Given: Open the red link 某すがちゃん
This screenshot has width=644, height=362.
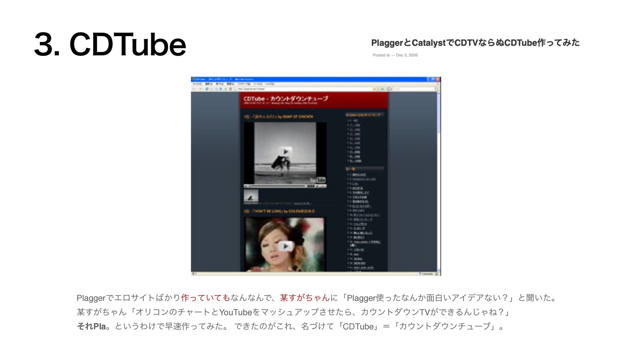Looking at the screenshot, I should [305, 298].
